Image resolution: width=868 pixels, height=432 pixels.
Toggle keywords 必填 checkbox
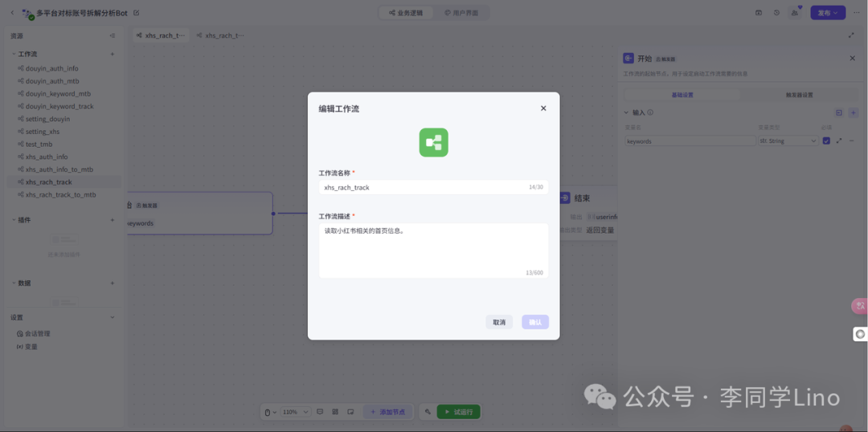pyautogui.click(x=826, y=141)
